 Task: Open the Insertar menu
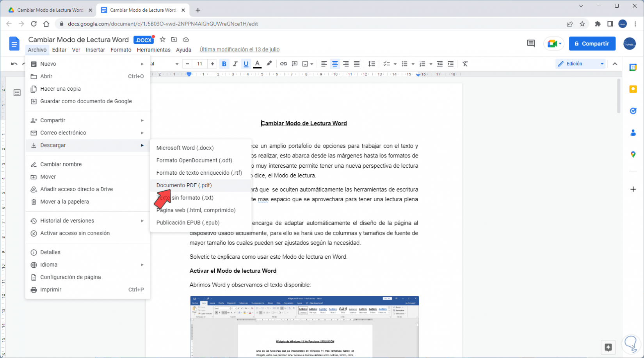95,50
